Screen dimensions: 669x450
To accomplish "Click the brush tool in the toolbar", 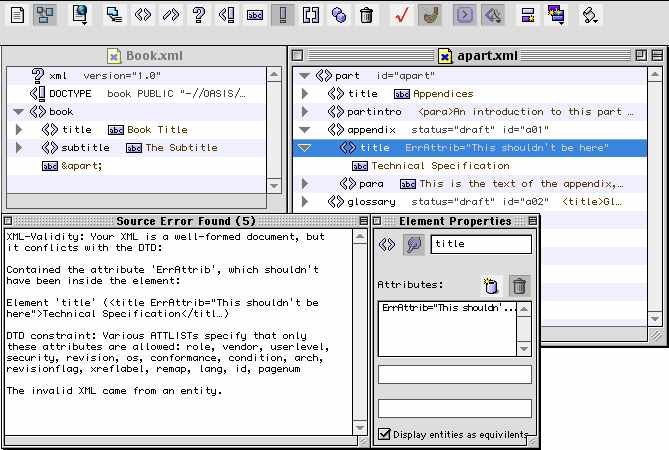I will [430, 15].
